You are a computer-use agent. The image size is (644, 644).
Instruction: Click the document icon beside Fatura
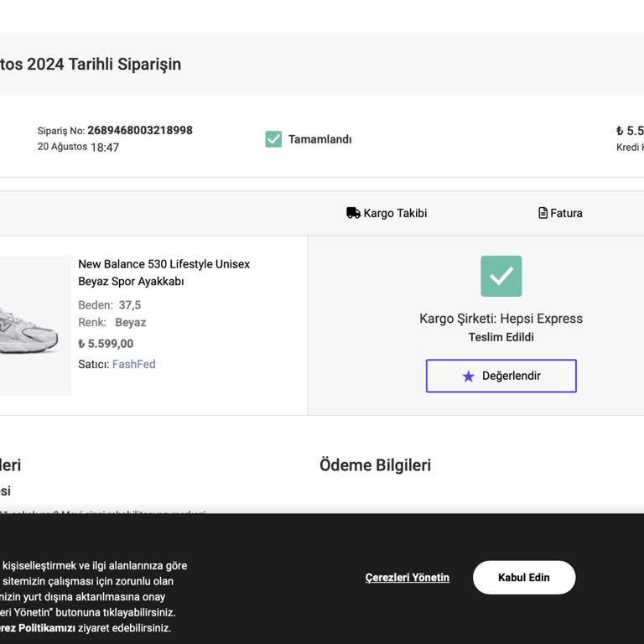click(x=543, y=213)
